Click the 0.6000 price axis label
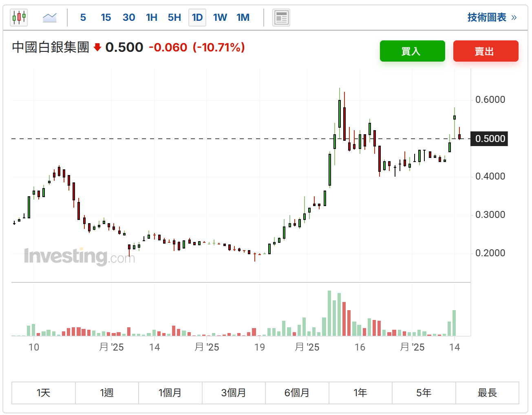 490,100
